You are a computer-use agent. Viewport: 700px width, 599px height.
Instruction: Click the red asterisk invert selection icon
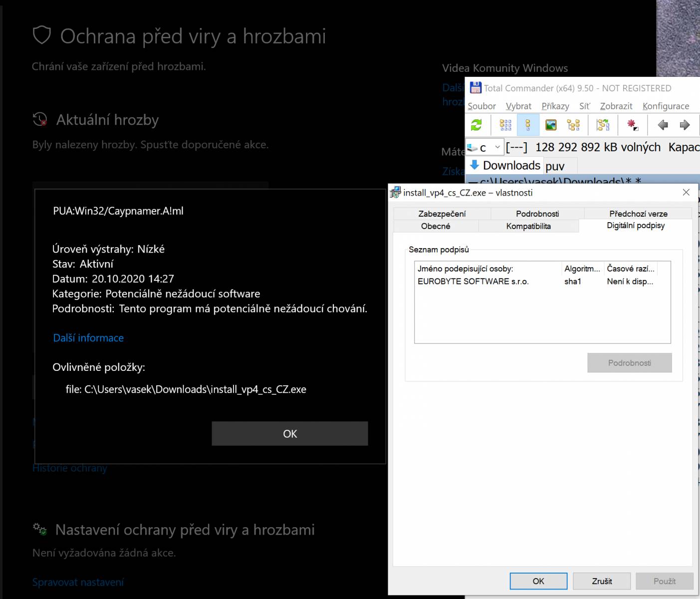click(x=633, y=125)
